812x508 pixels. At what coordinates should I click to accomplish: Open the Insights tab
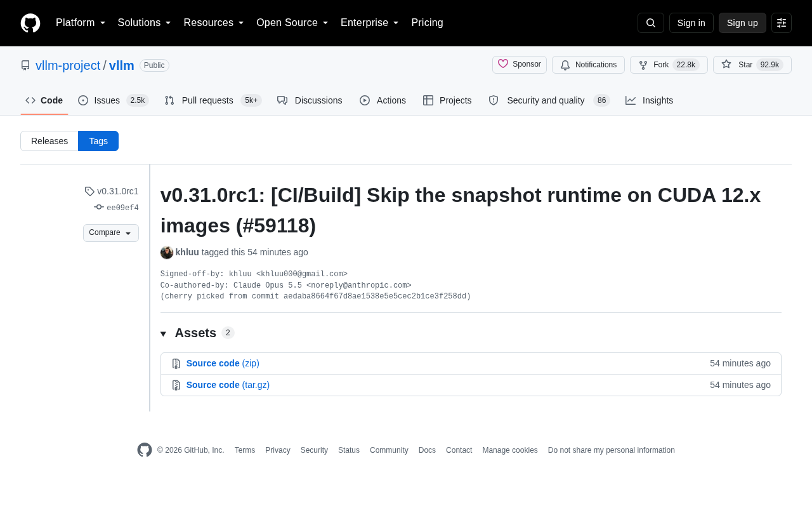[x=650, y=100]
